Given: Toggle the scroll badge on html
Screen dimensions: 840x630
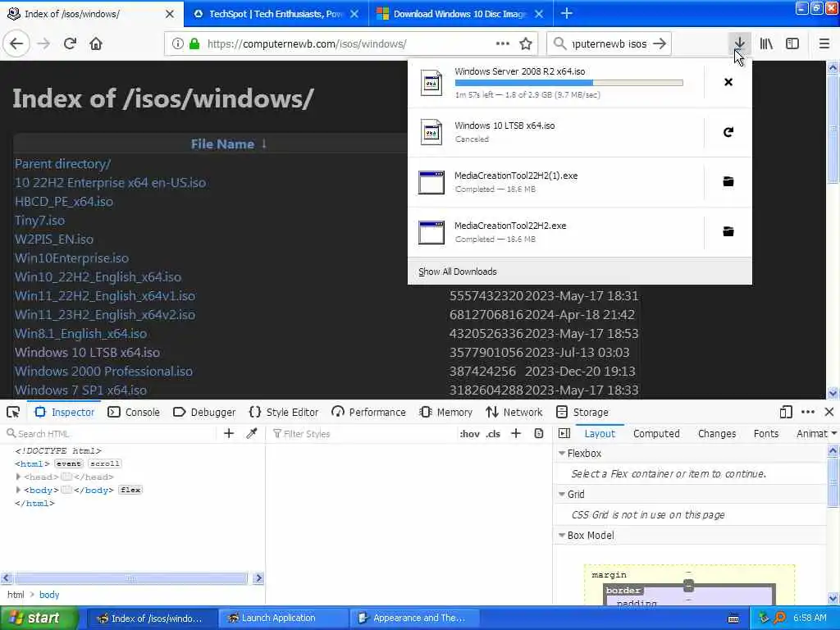Looking at the screenshot, I should [x=104, y=463].
